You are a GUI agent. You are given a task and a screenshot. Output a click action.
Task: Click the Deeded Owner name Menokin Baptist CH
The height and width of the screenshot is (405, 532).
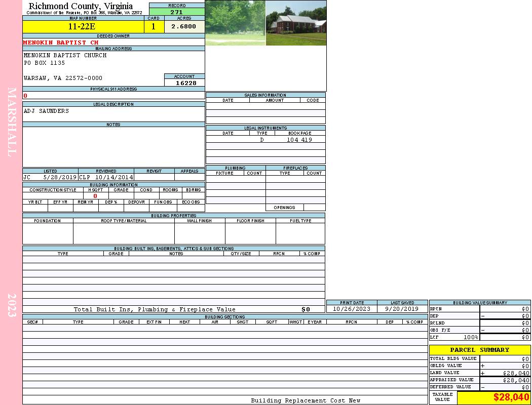[61, 43]
